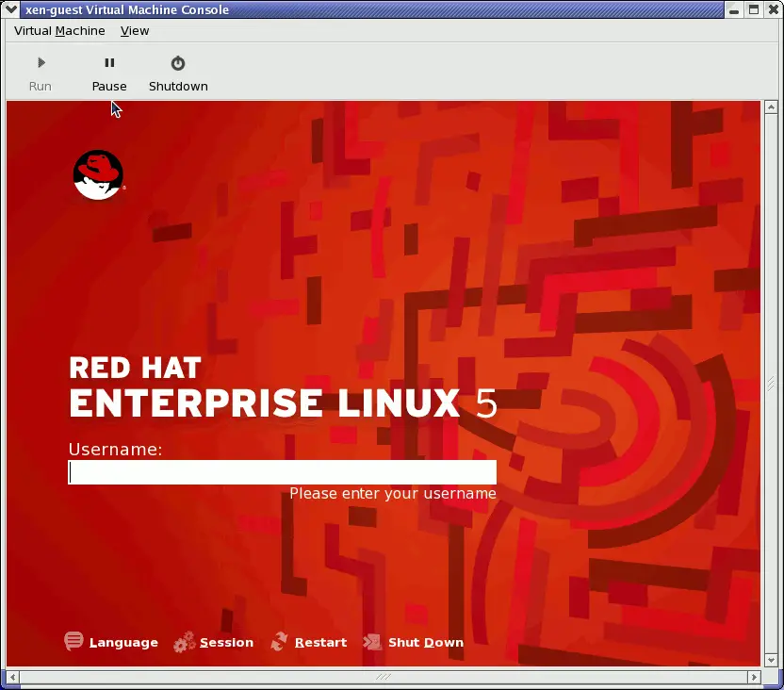The height and width of the screenshot is (690, 784).
Task: Click the 'Please enter your username' prompt text
Action: coord(392,493)
